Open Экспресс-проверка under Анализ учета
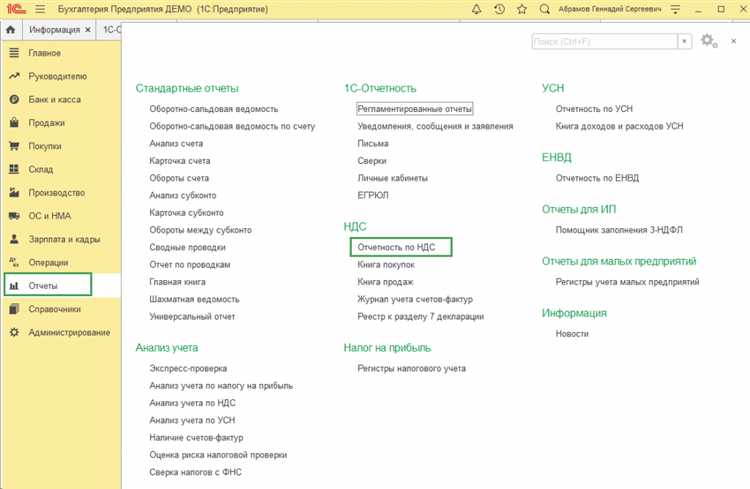 [x=188, y=368]
